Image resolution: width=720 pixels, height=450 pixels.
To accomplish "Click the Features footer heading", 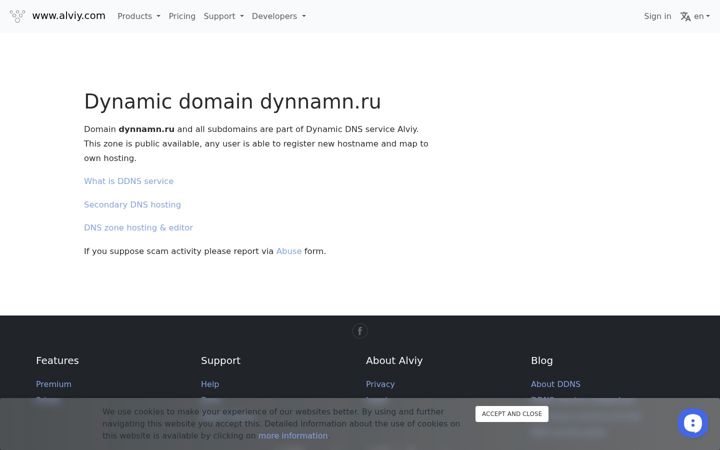I will coord(57,360).
